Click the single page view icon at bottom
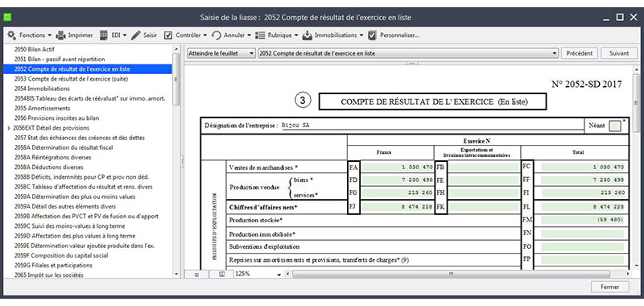This screenshot has height=306, width=644. [x=196, y=274]
